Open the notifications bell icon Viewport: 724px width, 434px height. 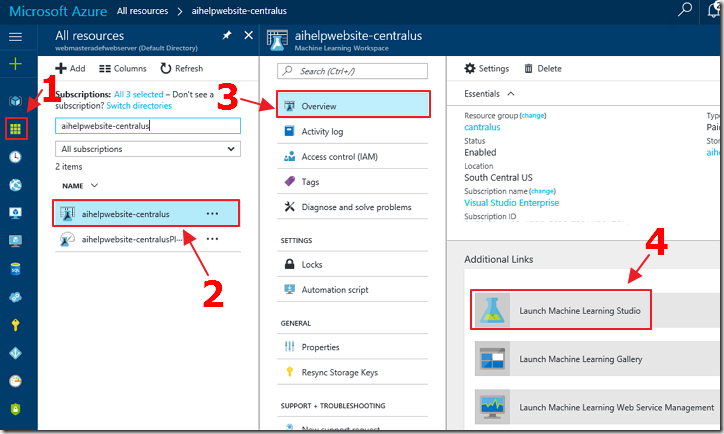(714, 10)
